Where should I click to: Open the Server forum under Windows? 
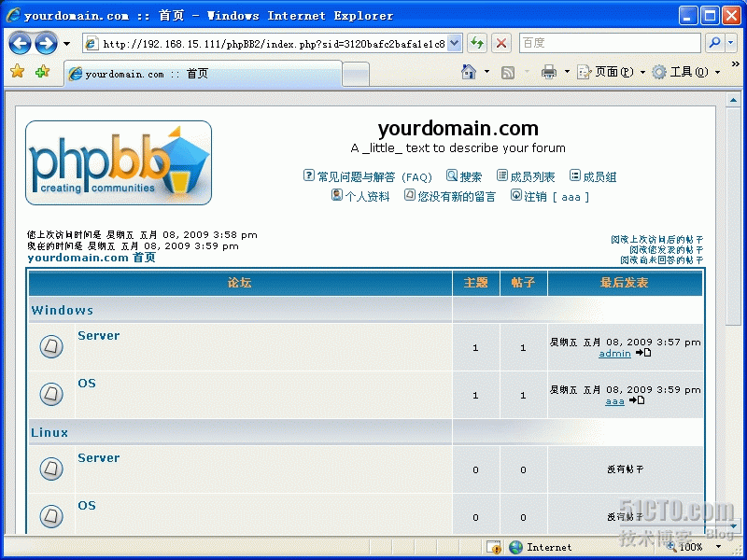pyautogui.click(x=99, y=336)
